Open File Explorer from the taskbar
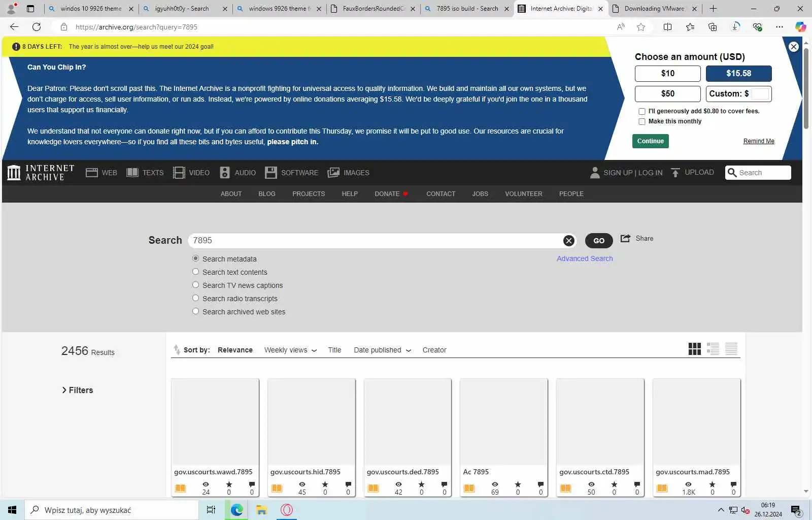Image resolution: width=812 pixels, height=520 pixels. click(261, 510)
